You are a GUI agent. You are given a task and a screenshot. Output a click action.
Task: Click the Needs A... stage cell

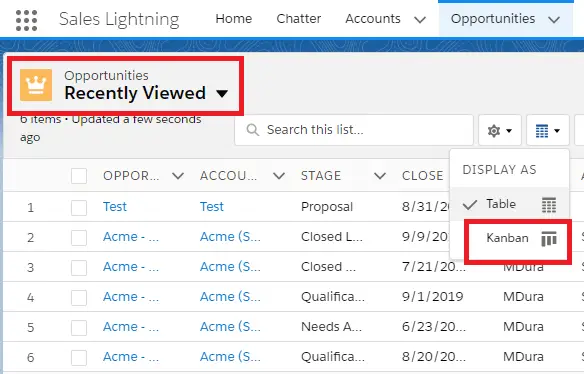click(x=331, y=327)
